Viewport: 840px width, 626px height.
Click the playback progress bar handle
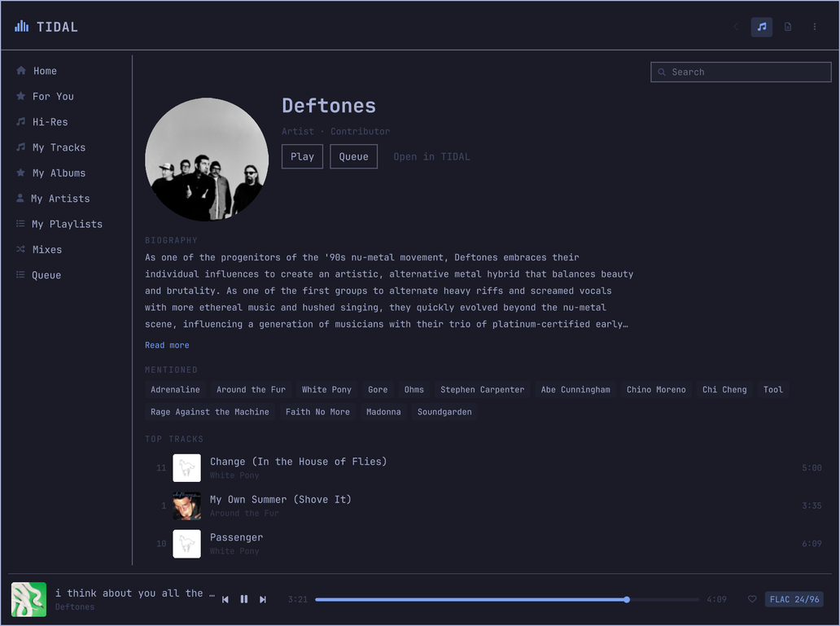627,599
